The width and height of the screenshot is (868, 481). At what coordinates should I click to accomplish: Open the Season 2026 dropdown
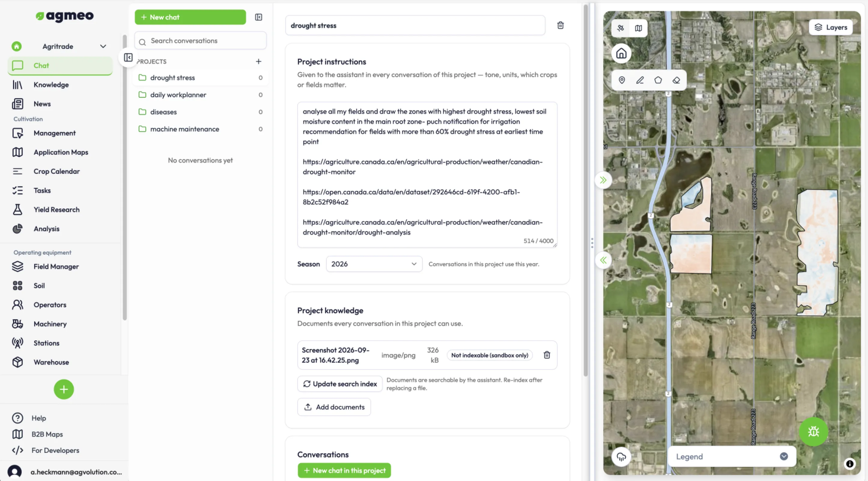pyautogui.click(x=374, y=264)
